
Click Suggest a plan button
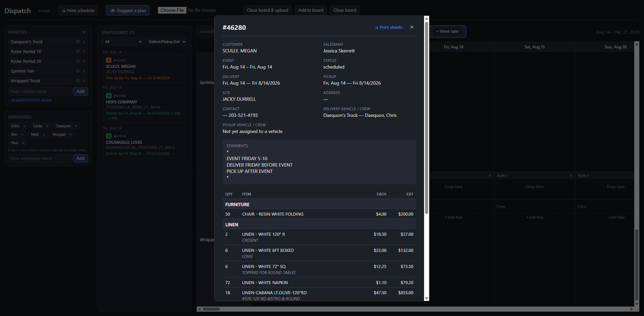[128, 10]
